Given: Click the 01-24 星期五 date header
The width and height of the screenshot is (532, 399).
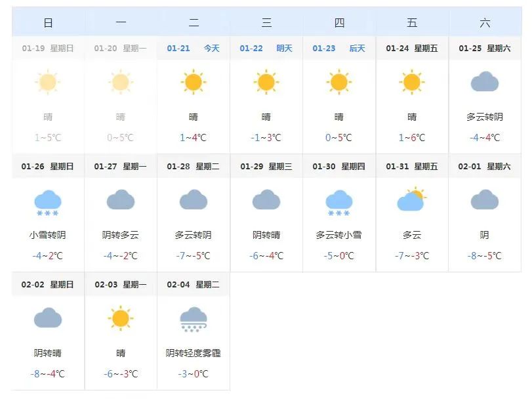Looking at the screenshot, I should pyautogui.click(x=412, y=48).
